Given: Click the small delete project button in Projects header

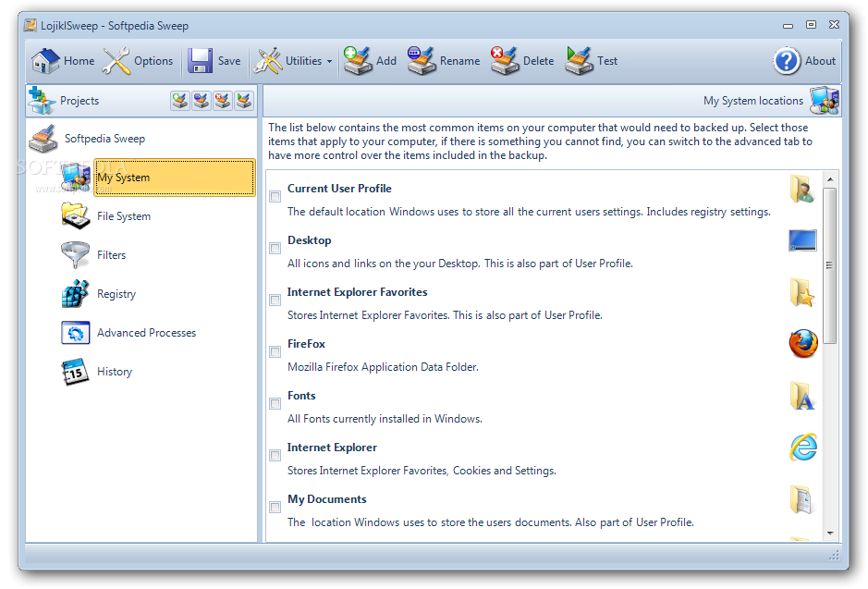Looking at the screenshot, I should point(223,101).
